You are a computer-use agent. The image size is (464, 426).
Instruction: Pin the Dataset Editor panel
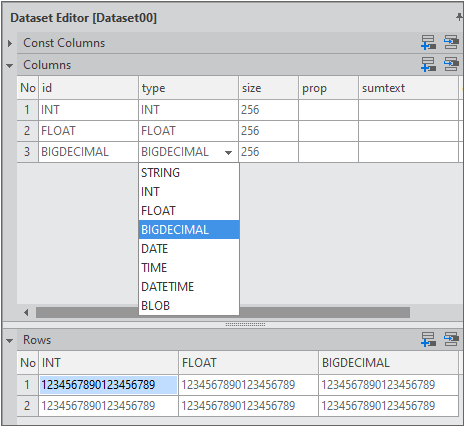[460, 17]
